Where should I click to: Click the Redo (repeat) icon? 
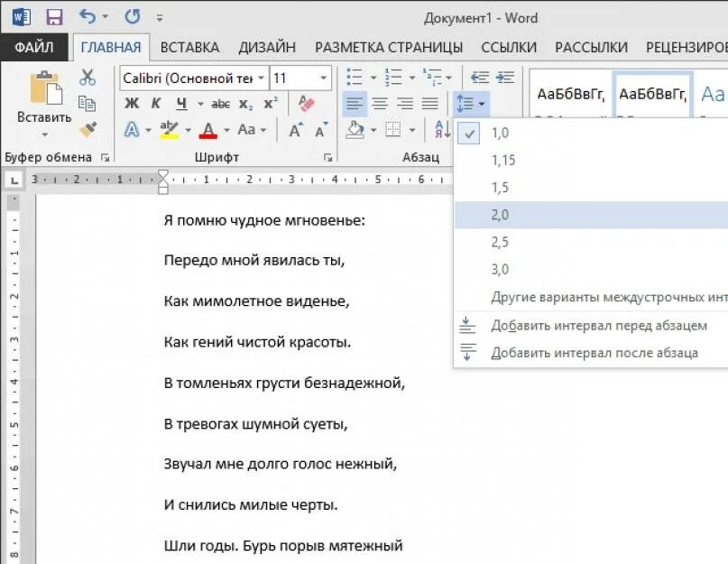[x=133, y=17]
